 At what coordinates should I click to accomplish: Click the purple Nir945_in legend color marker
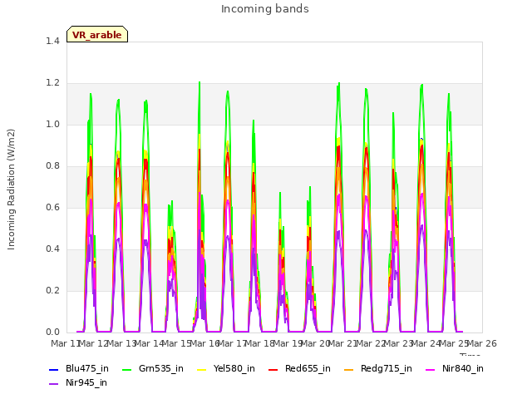click(53, 384)
